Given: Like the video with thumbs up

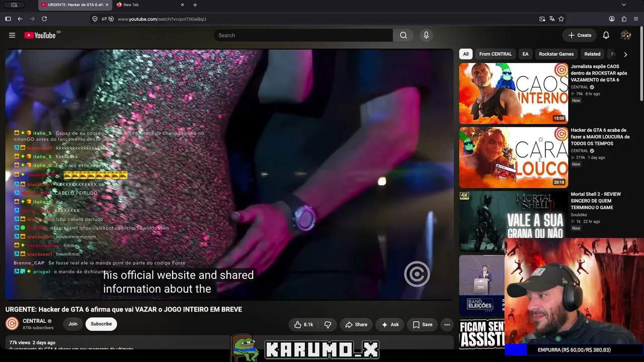Looking at the screenshot, I should (x=304, y=325).
